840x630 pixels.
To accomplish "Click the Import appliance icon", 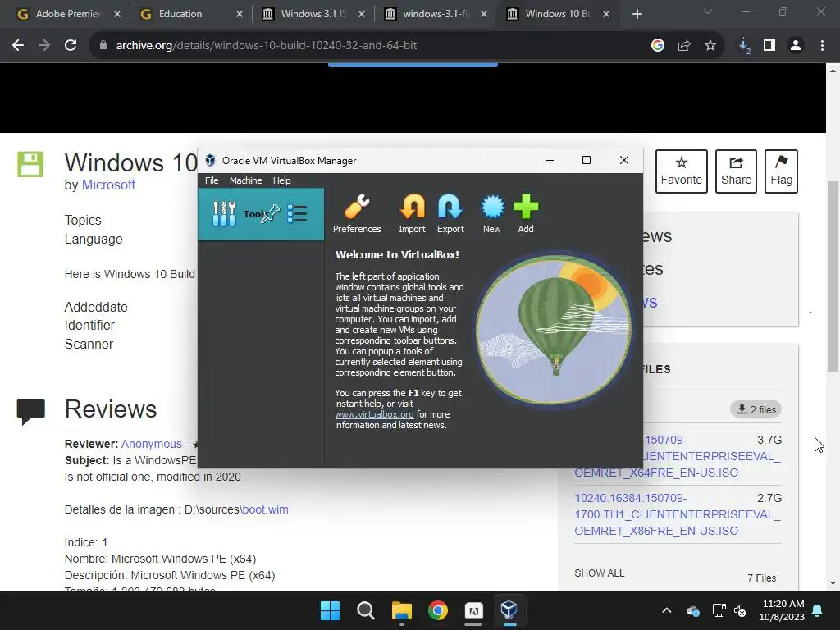I will 412,214.
